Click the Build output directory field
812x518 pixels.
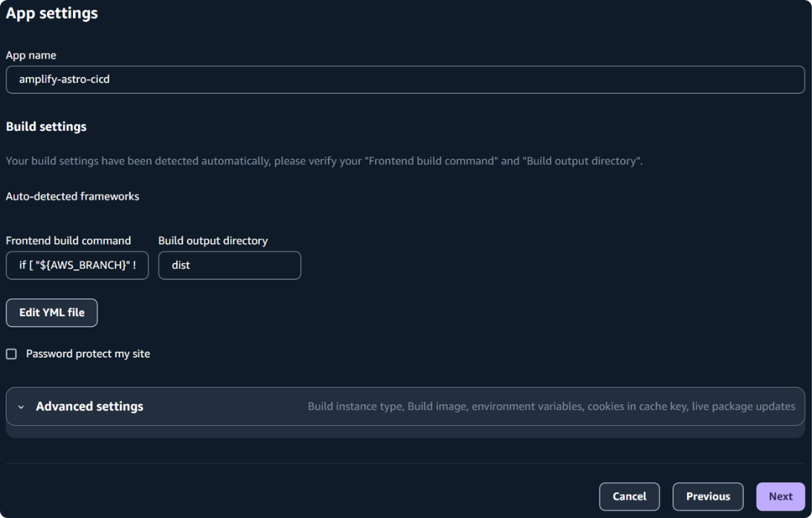[x=230, y=266]
